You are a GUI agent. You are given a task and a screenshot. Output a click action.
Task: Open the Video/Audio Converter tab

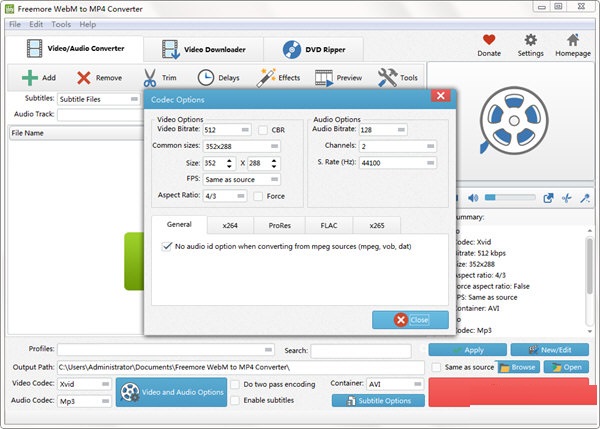pyautogui.click(x=75, y=49)
